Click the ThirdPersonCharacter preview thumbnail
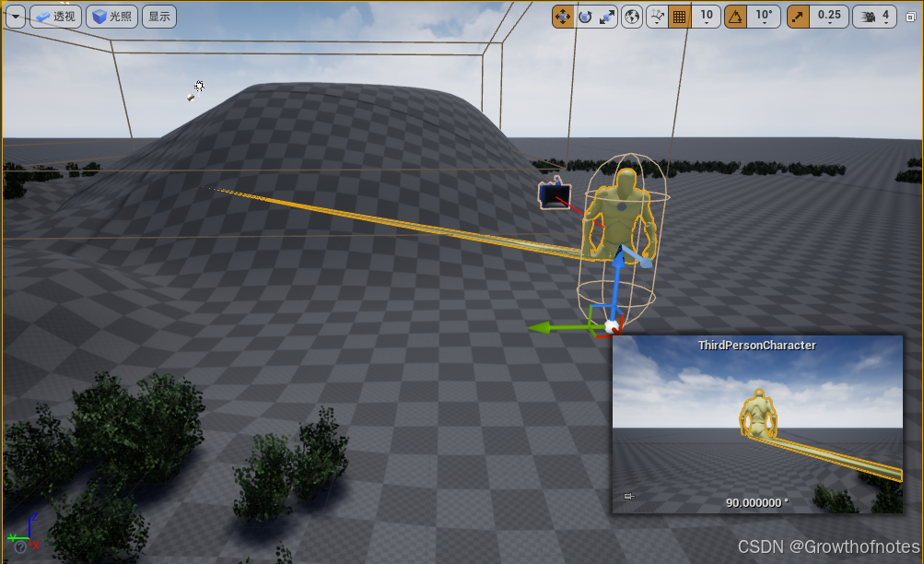 pyautogui.click(x=757, y=424)
